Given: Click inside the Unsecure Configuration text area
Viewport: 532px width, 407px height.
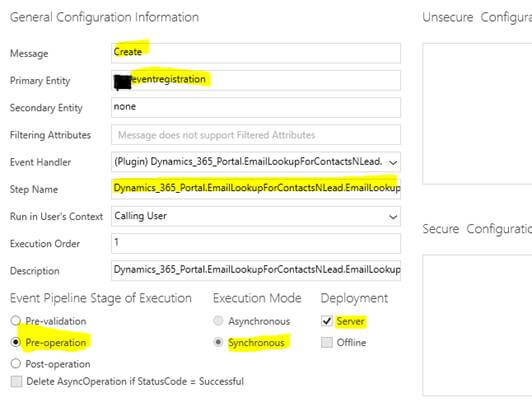Looking at the screenshot, I should [477, 114].
